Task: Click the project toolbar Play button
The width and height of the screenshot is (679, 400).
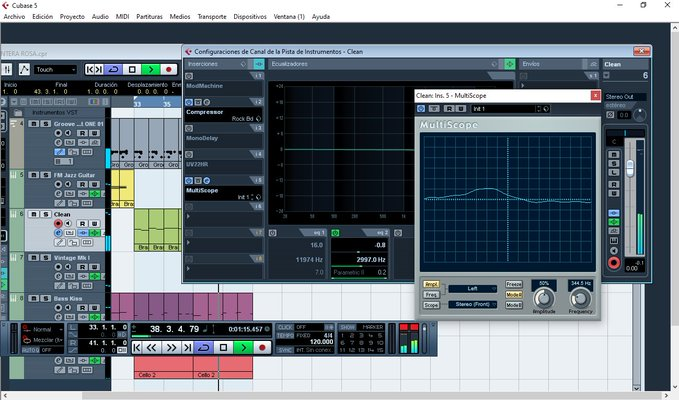Action: [150, 69]
